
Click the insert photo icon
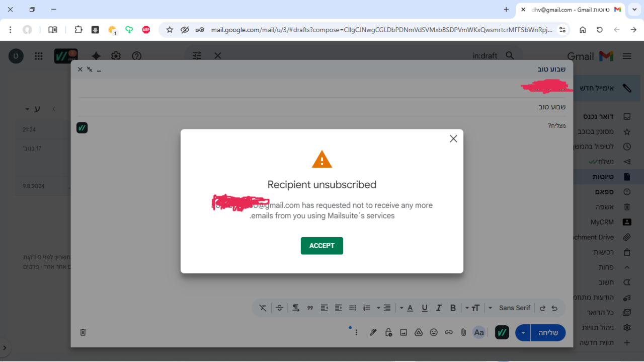click(404, 332)
